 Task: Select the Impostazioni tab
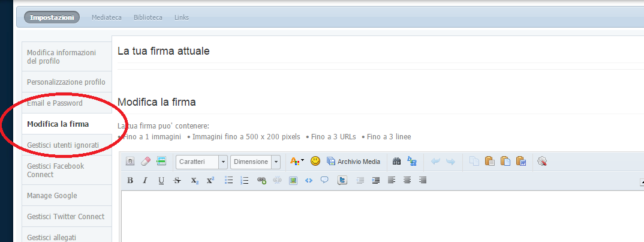(x=52, y=17)
